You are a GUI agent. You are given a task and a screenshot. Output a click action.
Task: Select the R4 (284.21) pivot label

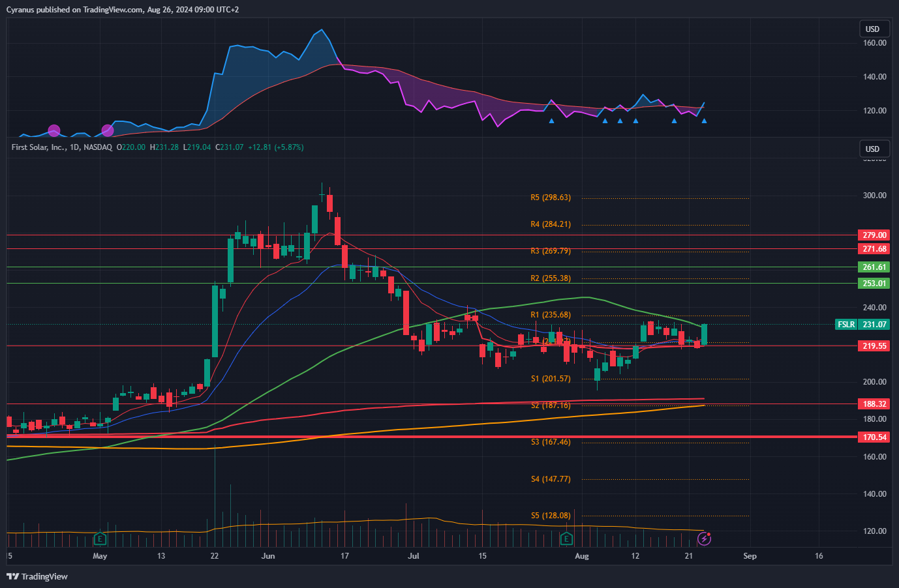551,224
